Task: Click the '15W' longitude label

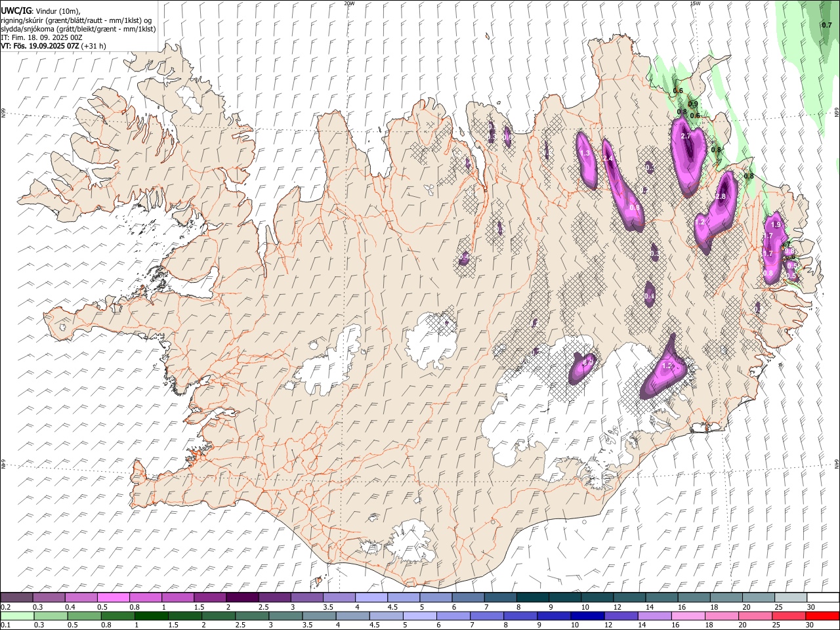Action: (x=695, y=3)
